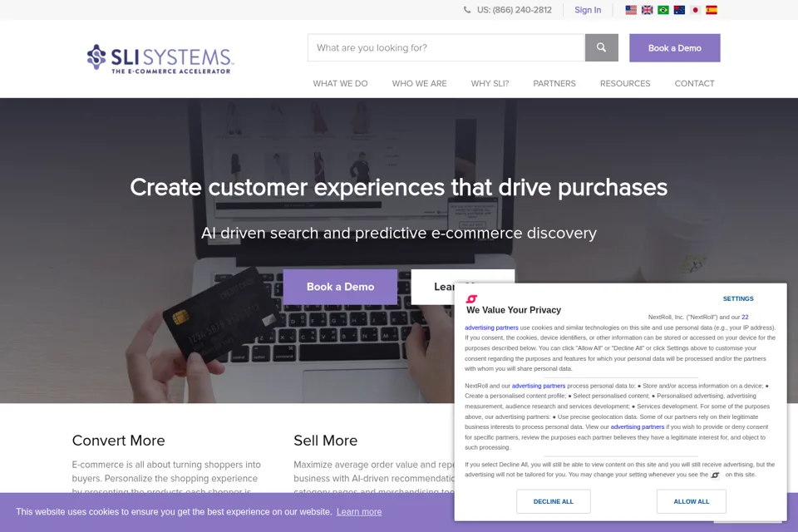Open the WHY SLI? menu
Viewport: 798px width, 532px height.
click(490, 83)
